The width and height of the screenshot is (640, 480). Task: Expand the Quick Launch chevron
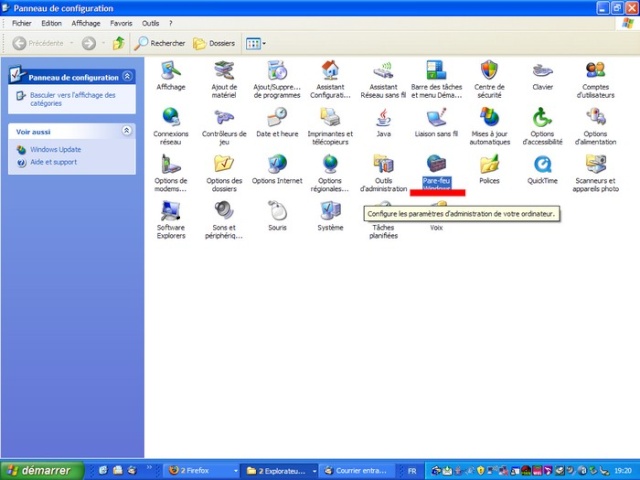[149, 468]
